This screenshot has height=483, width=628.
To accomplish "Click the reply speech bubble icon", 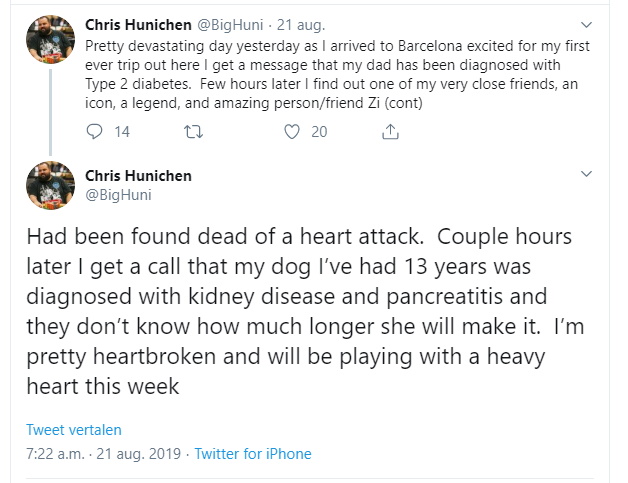I will (95, 131).
